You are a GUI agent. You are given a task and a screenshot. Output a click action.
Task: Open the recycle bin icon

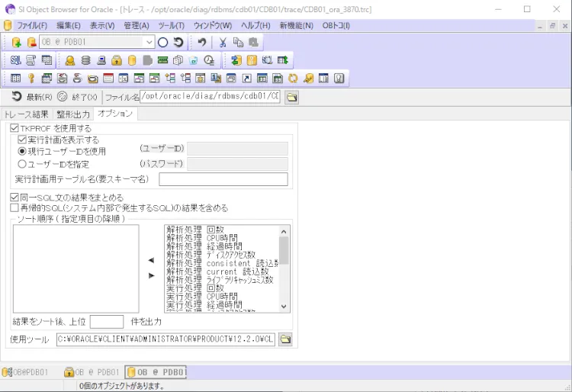tap(194, 60)
